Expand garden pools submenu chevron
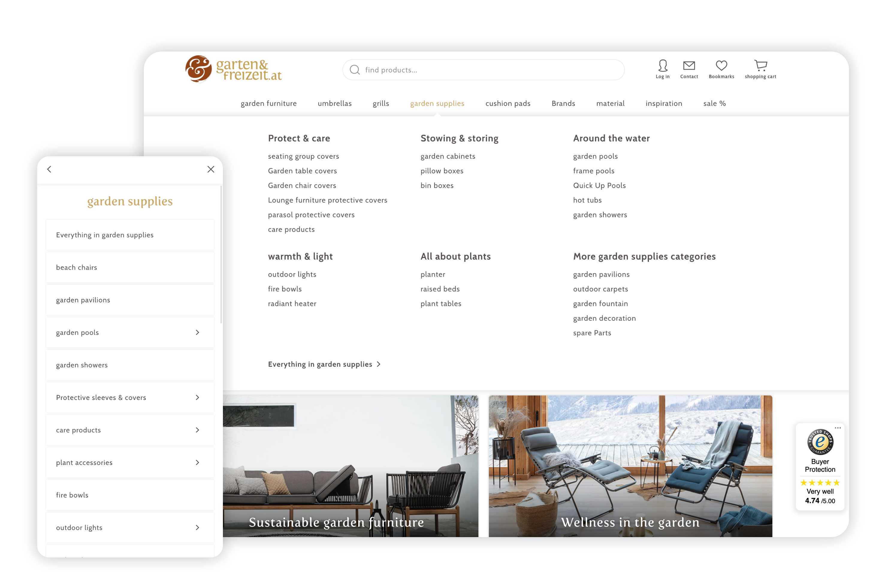 click(x=197, y=332)
